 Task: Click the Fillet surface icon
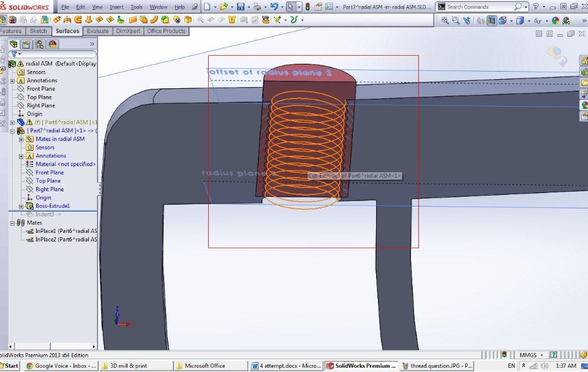tap(165, 20)
